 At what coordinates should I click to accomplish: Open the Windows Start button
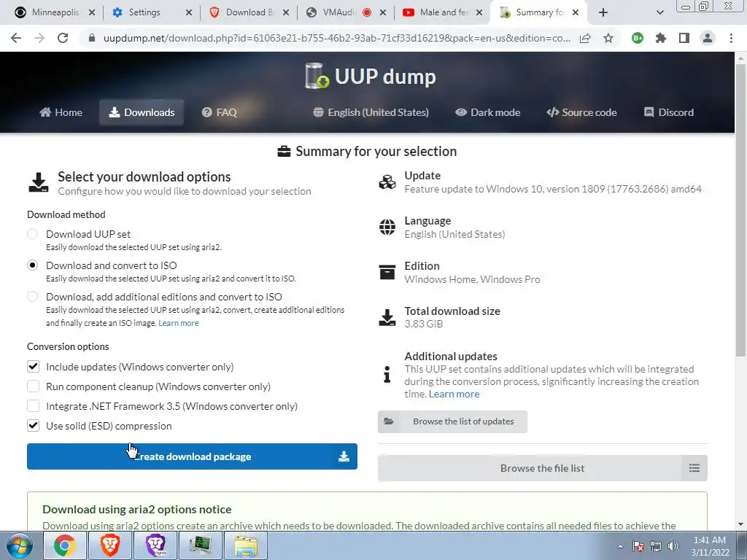point(20,545)
